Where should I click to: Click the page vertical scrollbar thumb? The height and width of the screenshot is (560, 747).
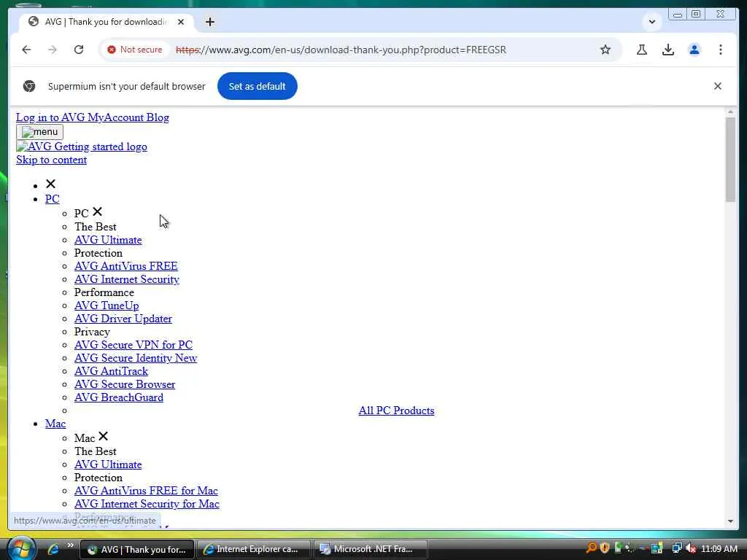click(x=730, y=160)
